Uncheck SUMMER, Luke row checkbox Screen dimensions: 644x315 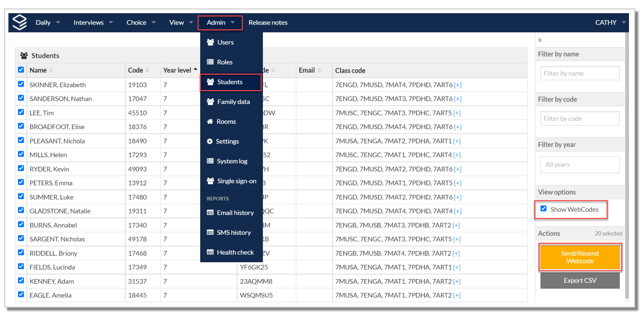point(21,196)
